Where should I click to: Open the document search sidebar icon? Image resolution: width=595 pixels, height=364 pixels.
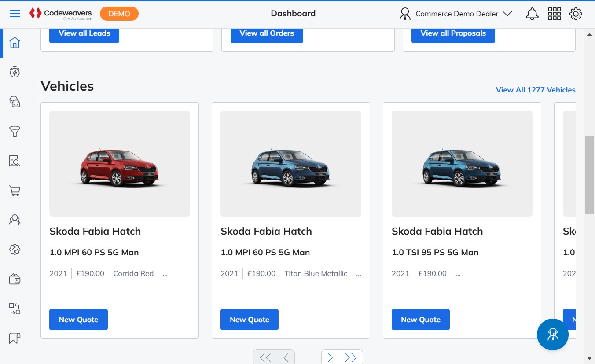click(15, 161)
